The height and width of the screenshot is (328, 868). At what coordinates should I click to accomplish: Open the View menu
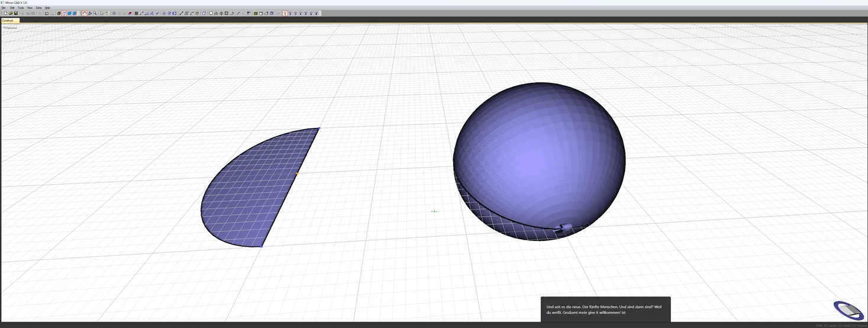(x=30, y=8)
